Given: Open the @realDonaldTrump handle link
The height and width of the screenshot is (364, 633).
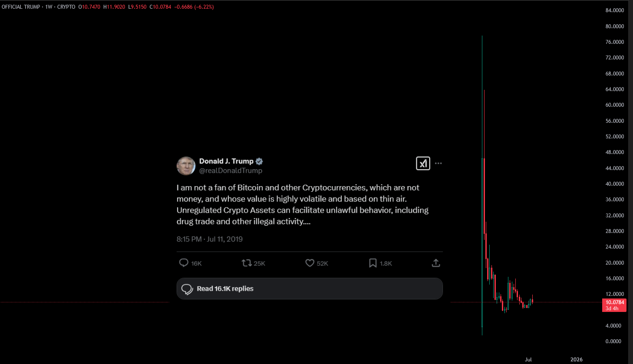Looking at the screenshot, I should click(x=231, y=171).
